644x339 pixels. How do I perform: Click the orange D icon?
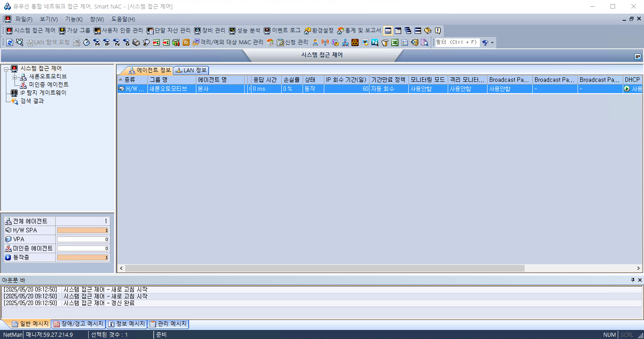[186, 42]
